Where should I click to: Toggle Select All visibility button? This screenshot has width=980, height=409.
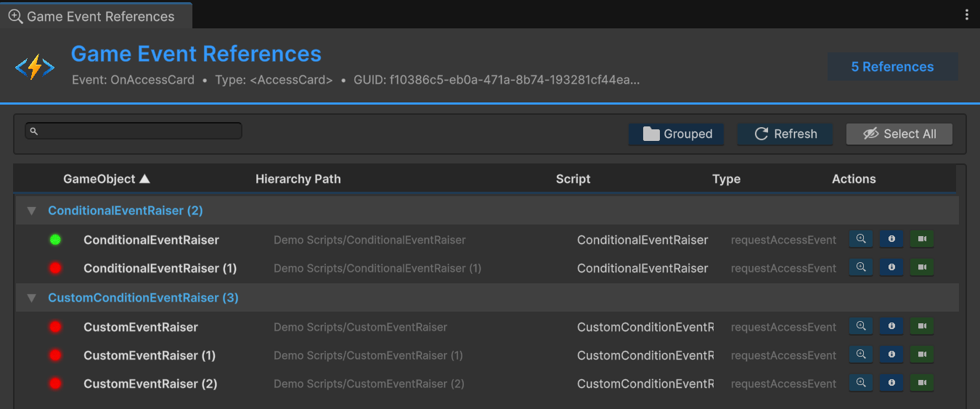(x=899, y=134)
